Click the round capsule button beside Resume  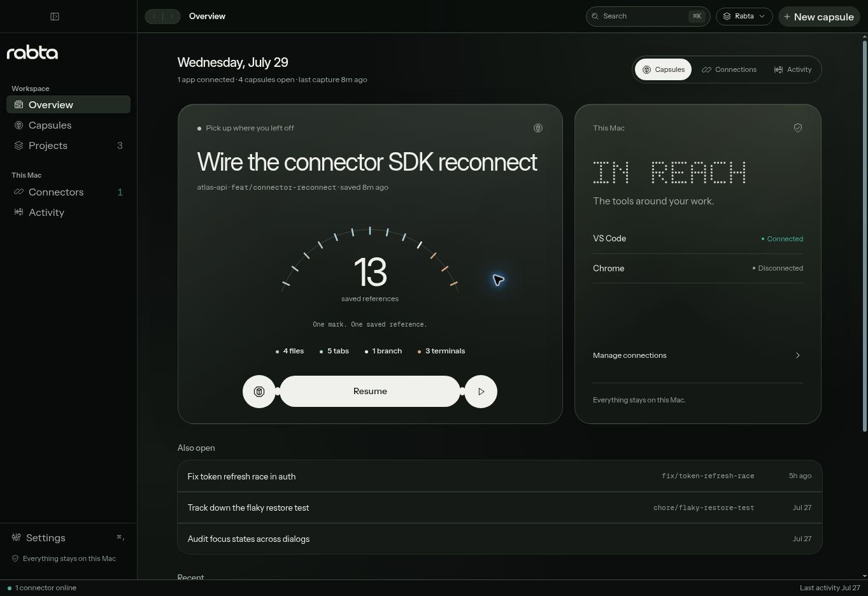coord(259,392)
